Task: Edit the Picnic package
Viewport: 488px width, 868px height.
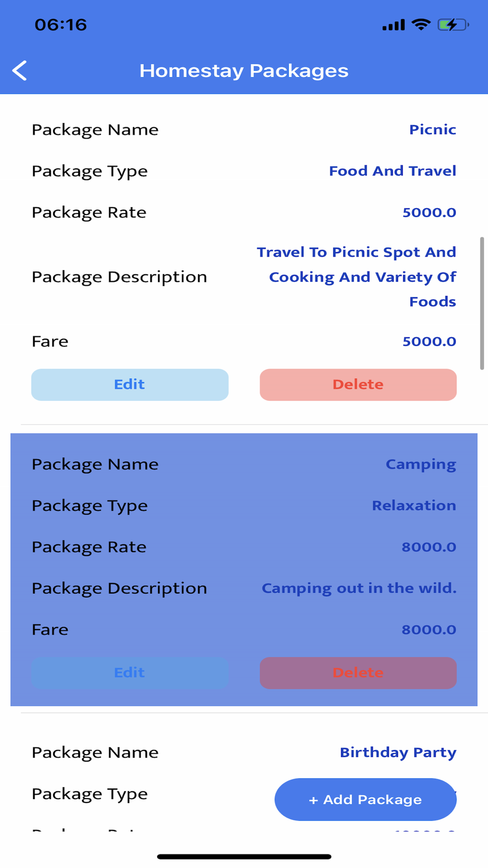Action: (x=130, y=385)
